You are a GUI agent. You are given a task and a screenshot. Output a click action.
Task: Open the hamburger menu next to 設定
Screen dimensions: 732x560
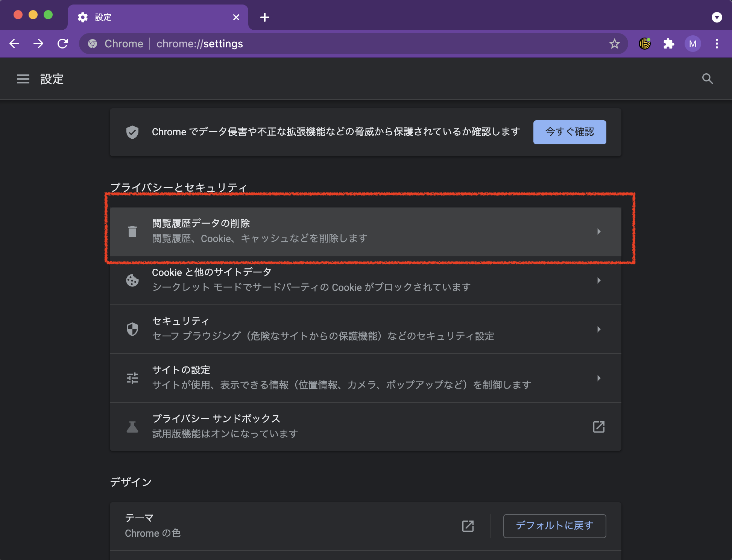(x=23, y=79)
